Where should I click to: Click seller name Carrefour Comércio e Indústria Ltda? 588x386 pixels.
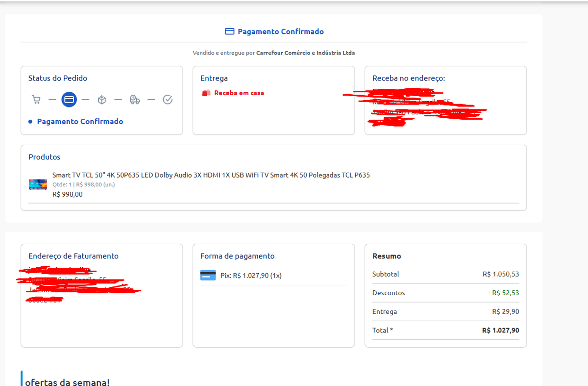(305, 52)
